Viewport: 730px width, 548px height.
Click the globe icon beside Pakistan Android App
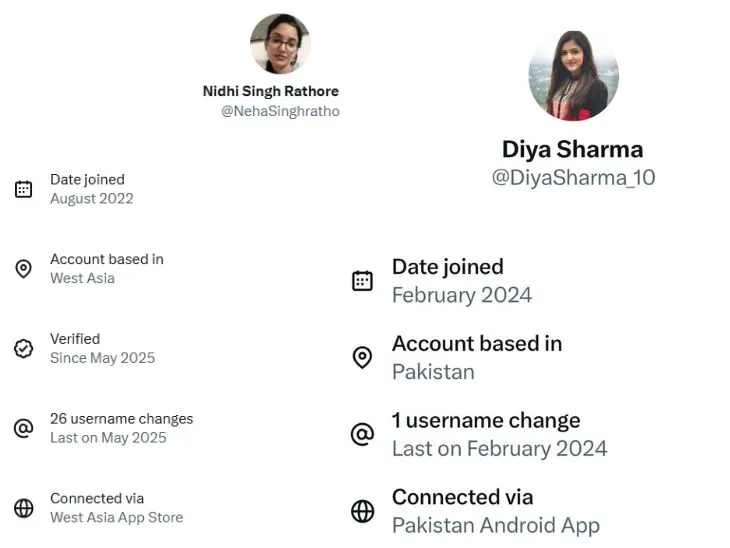click(x=362, y=511)
